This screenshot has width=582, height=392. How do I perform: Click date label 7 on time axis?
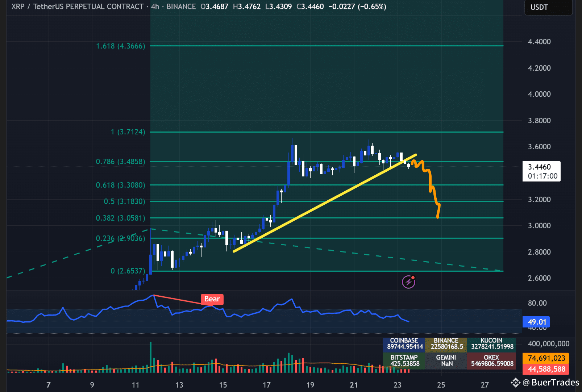tap(49, 385)
